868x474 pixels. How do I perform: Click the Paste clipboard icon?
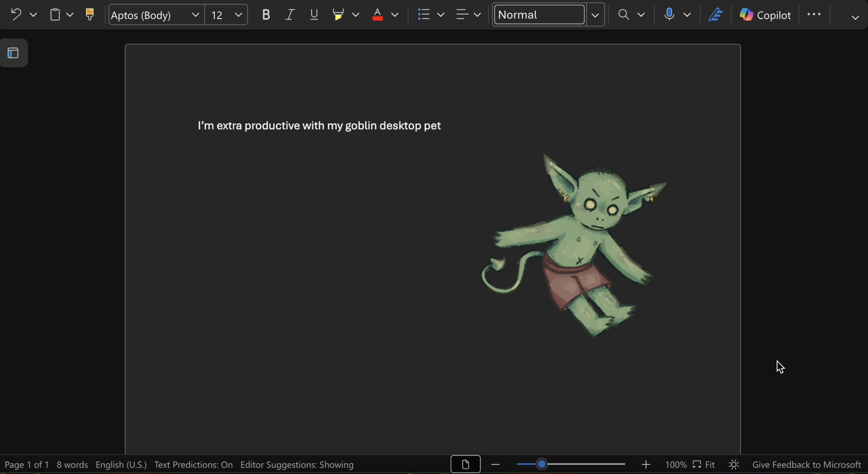(55, 15)
